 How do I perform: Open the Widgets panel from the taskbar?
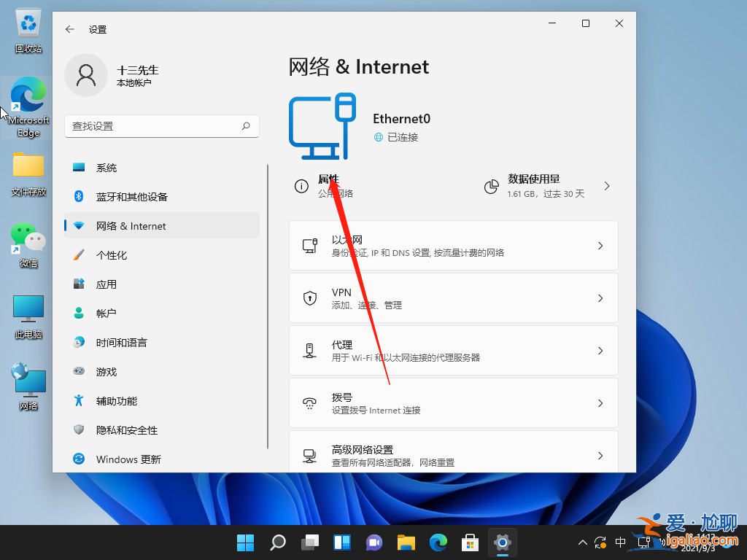[342, 542]
